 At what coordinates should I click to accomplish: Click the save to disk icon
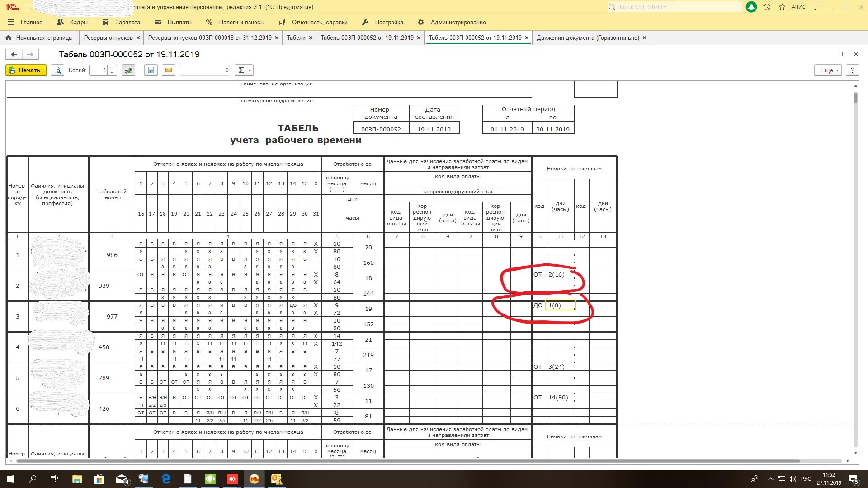[151, 70]
